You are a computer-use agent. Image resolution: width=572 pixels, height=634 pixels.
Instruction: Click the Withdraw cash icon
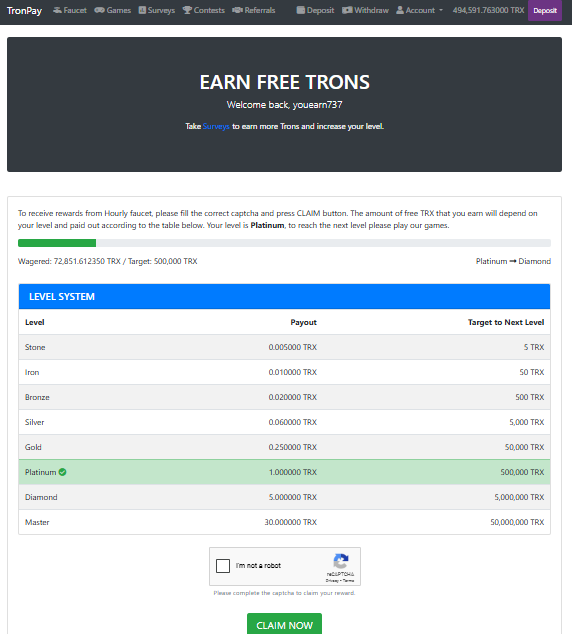pyautogui.click(x=347, y=10)
